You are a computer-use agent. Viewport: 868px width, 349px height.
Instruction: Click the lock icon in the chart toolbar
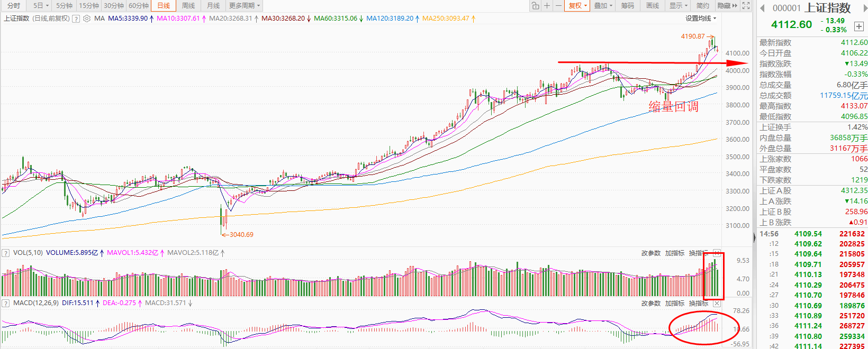coord(536,6)
